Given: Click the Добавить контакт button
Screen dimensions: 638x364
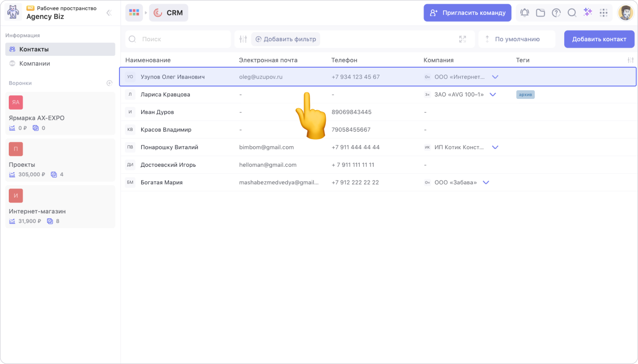Looking at the screenshot, I should pos(599,39).
